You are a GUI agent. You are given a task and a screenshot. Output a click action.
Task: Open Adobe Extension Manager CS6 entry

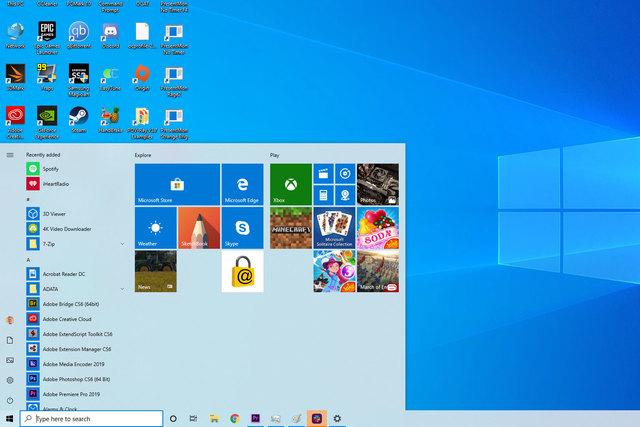(76, 349)
